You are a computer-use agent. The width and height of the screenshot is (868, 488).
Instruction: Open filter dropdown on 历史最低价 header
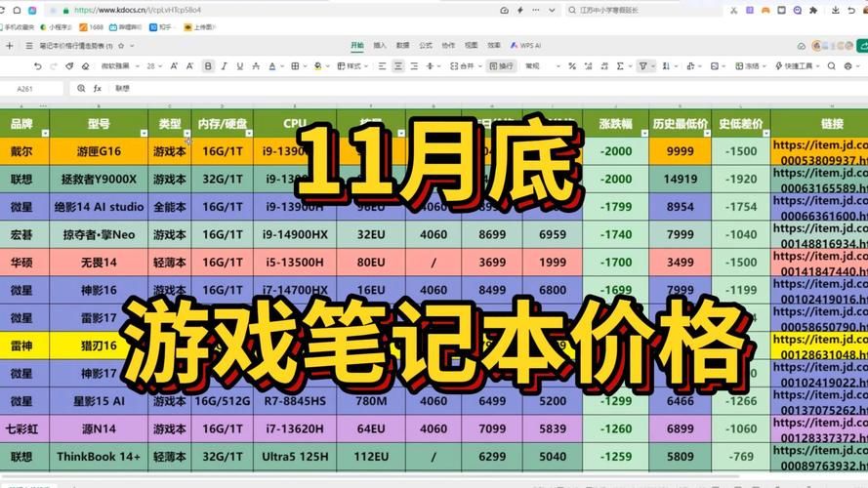(x=707, y=134)
